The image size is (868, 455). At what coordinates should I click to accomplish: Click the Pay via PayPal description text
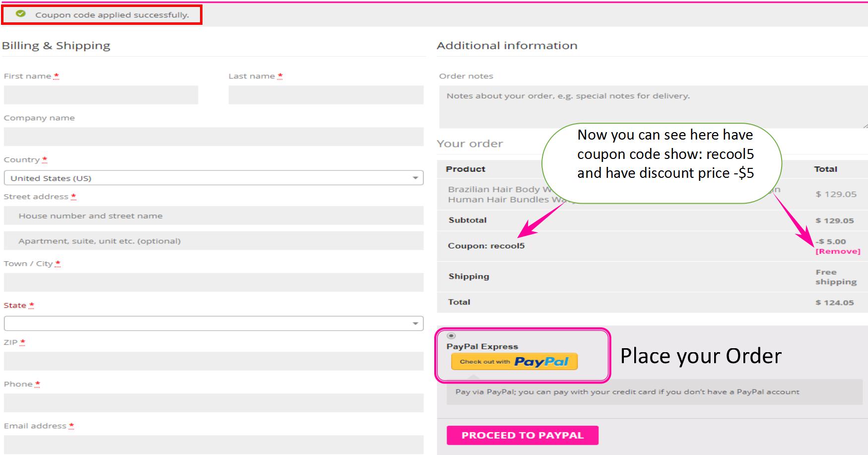coord(627,392)
